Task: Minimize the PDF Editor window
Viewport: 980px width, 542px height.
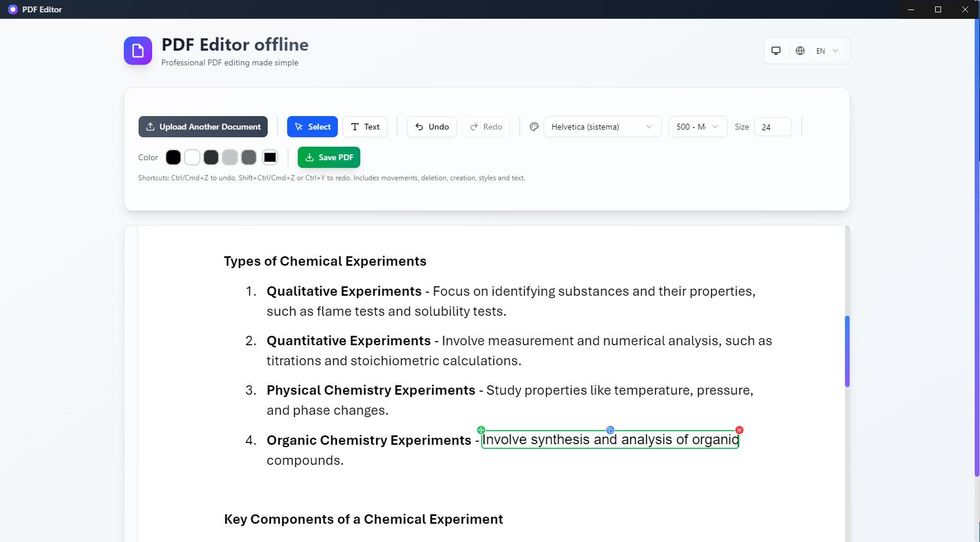Action: tap(911, 9)
